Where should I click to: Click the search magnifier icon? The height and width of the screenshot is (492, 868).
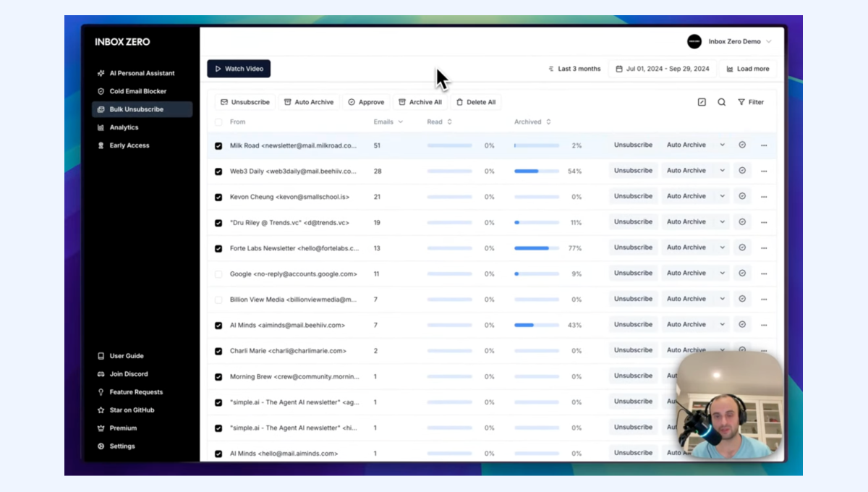pos(721,102)
